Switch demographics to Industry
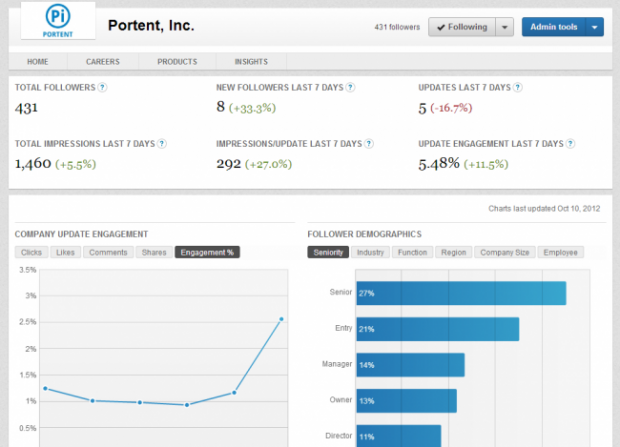The width and height of the screenshot is (620, 447). [x=370, y=252]
